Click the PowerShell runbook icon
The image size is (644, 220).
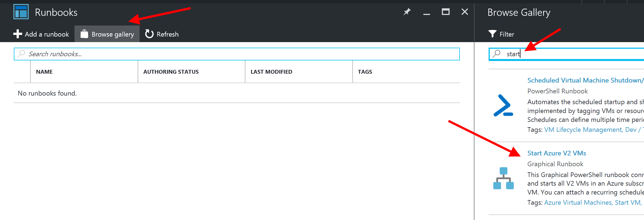503,105
